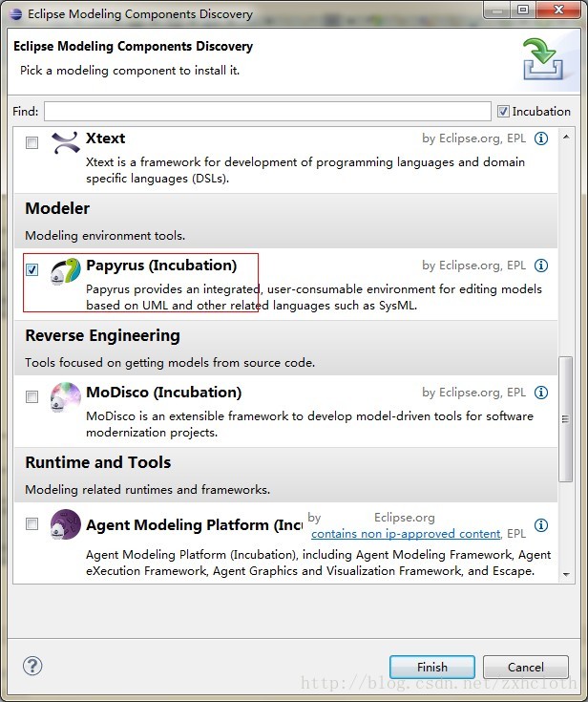Check the MoDisco (Incubation) checkbox
Screen dimensions: 588x702
point(31,396)
